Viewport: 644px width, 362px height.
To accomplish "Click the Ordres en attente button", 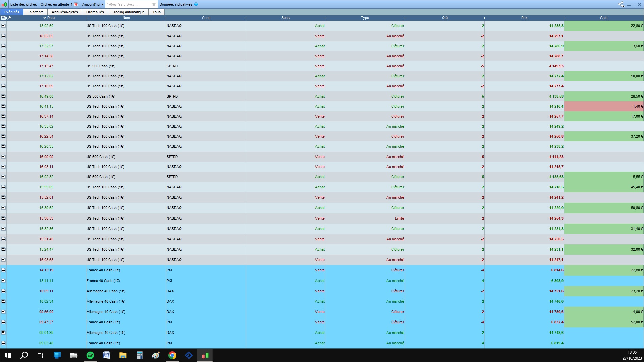I will 55,4.
